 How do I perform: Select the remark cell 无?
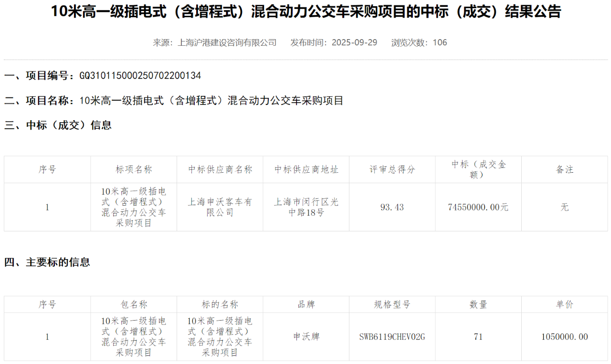pyautogui.click(x=564, y=207)
